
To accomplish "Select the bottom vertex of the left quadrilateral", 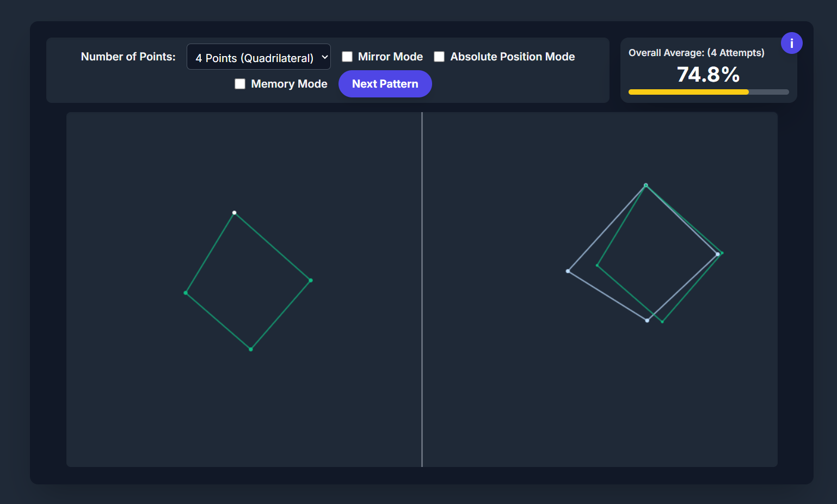I will point(251,349).
